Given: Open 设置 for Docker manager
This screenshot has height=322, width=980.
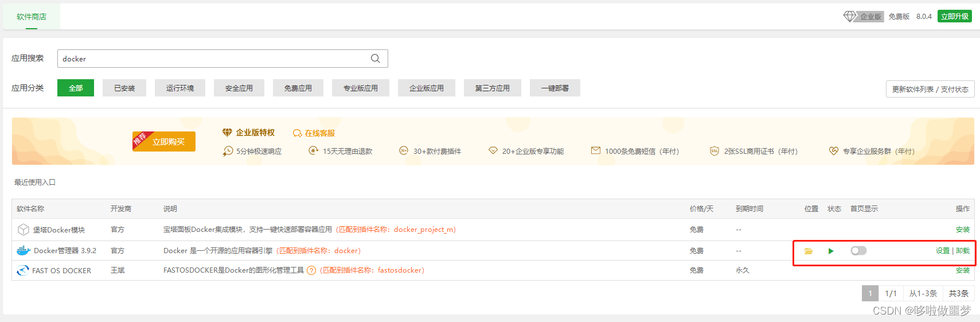Looking at the screenshot, I should [x=943, y=251].
